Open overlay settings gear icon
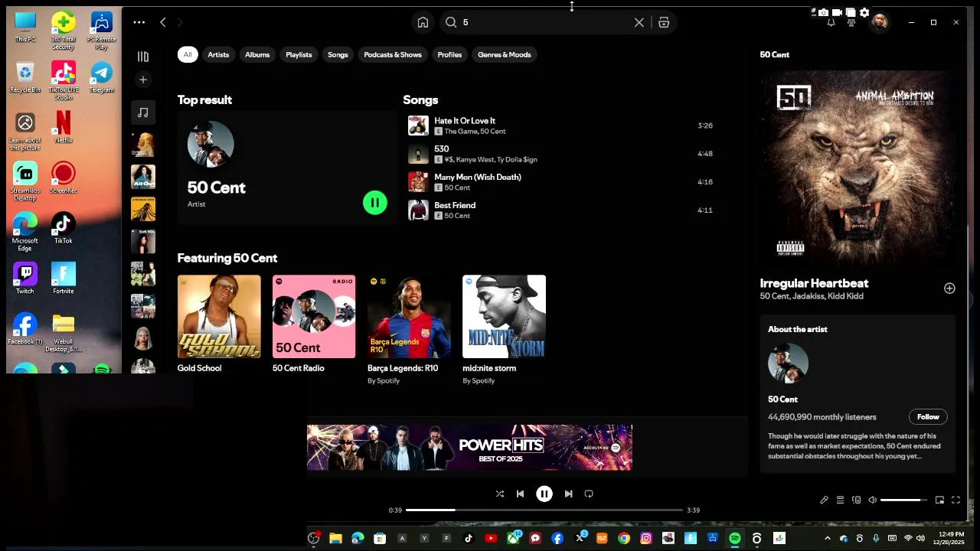Viewport: 980px width, 551px height. 864,12
